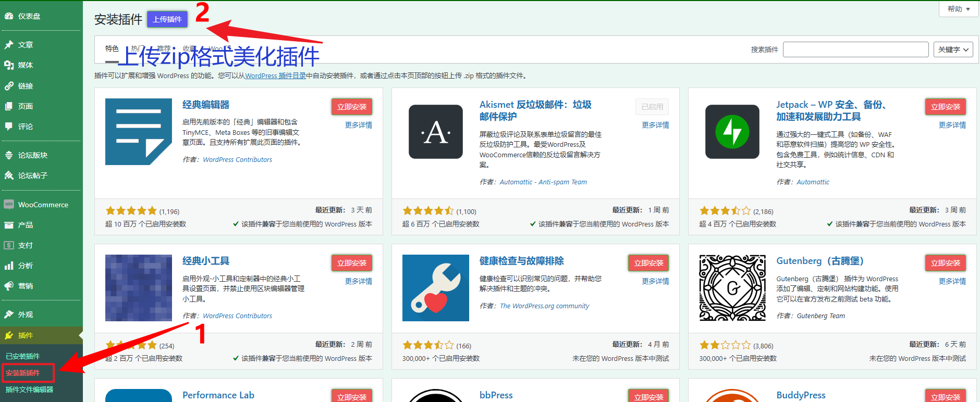980x402 pixels.
Task: Expand the 帮助 help dropdown tab
Action: tap(958, 9)
